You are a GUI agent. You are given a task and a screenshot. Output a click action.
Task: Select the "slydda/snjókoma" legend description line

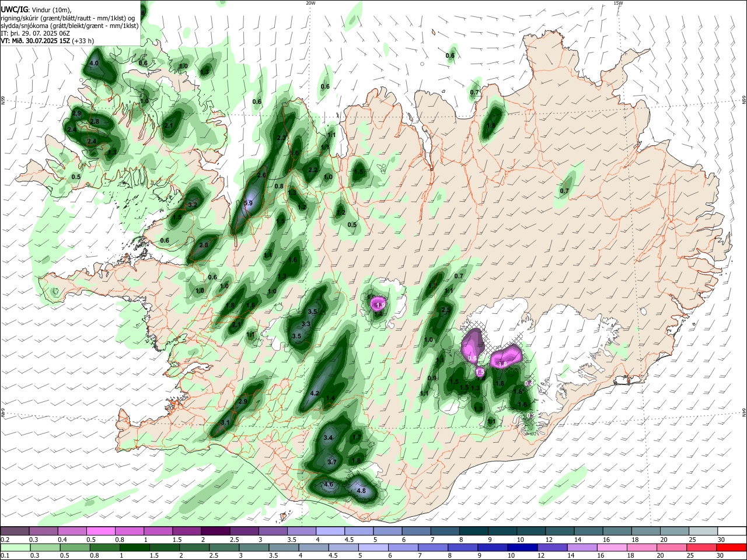click(69, 26)
